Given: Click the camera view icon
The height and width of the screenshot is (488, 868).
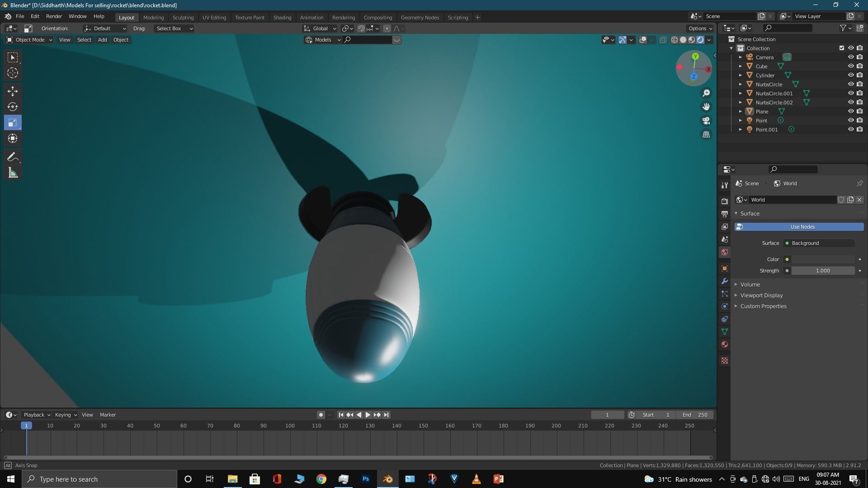Looking at the screenshot, I should click(706, 121).
